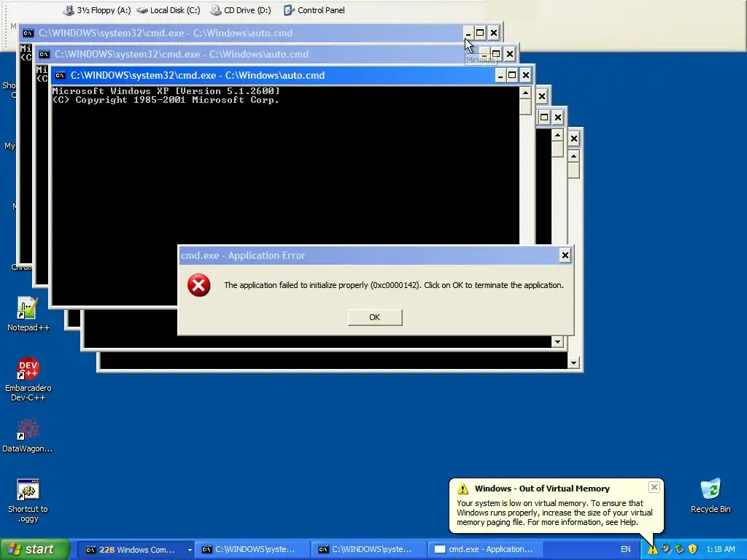Click the webcam tray icon
Image resolution: width=747 pixels, height=560 pixels.
point(665,549)
